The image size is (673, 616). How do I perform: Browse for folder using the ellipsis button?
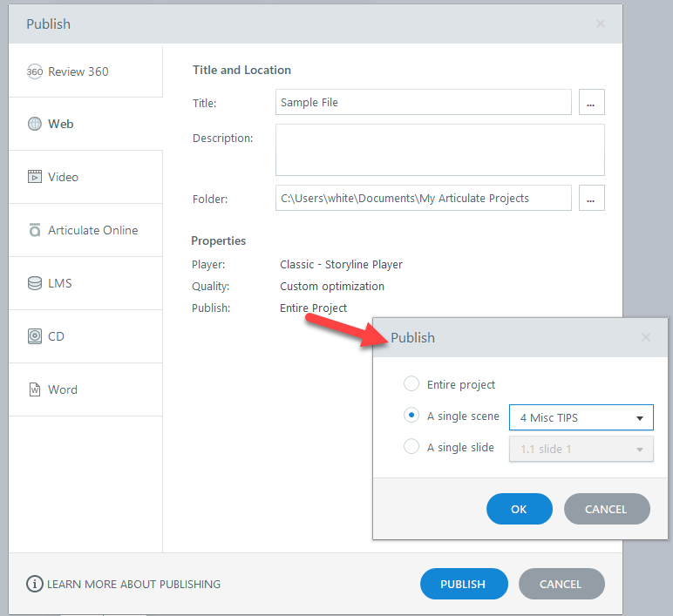(591, 199)
